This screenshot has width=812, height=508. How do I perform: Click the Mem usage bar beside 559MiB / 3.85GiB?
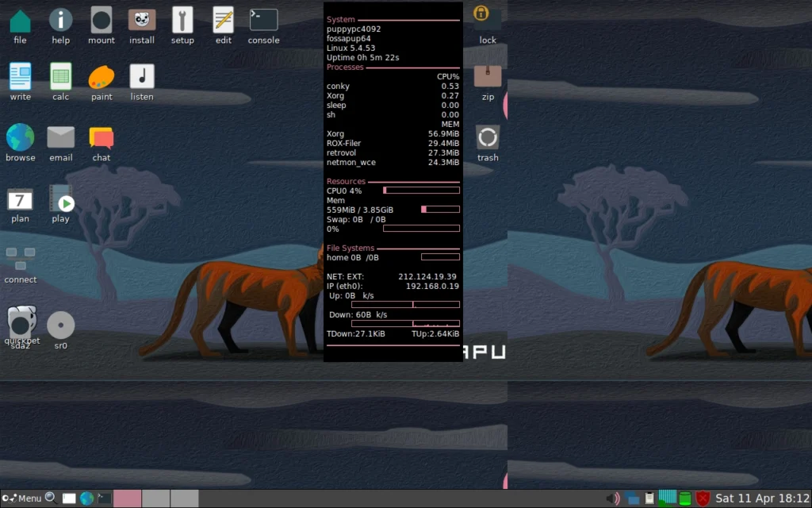[x=440, y=210]
